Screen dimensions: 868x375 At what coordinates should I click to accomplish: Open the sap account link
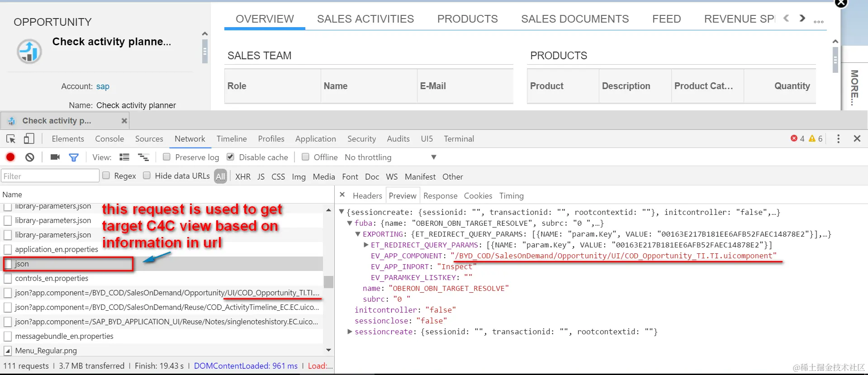103,86
